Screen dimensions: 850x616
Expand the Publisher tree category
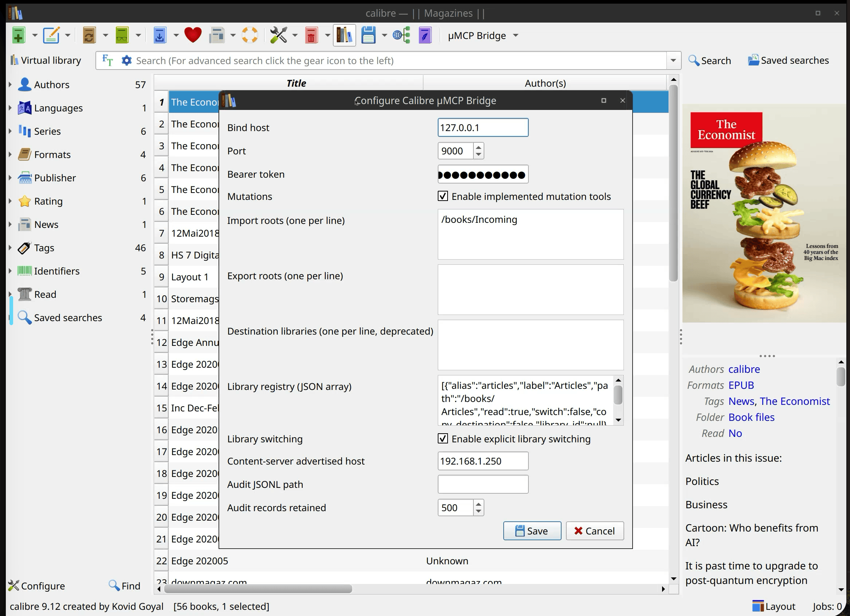[x=10, y=178]
